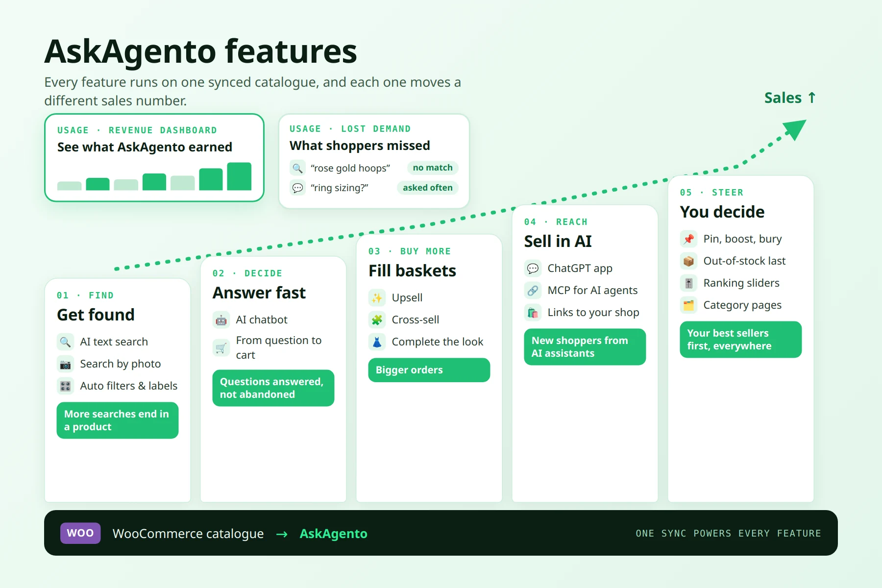Click the Auto filters & labels icon

65,386
